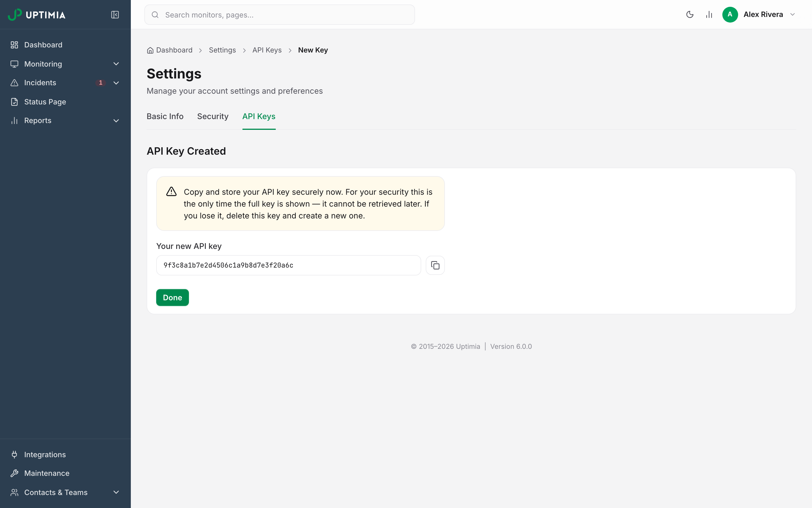
Task: Switch to the Security tab
Action: tap(213, 116)
